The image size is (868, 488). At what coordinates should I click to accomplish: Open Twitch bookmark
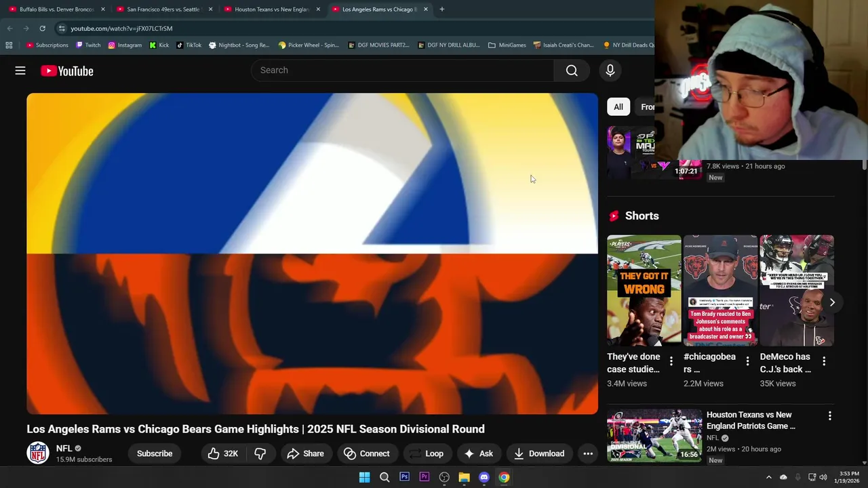[x=88, y=45]
